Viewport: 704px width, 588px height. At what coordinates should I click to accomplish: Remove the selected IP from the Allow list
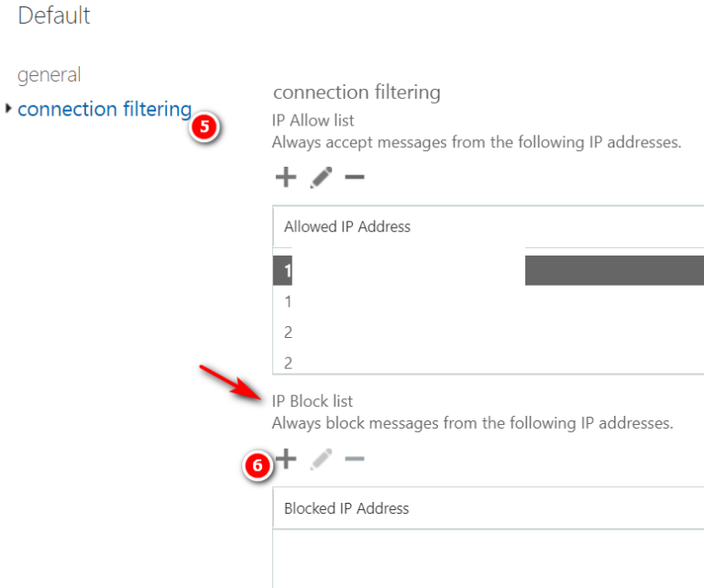354,177
